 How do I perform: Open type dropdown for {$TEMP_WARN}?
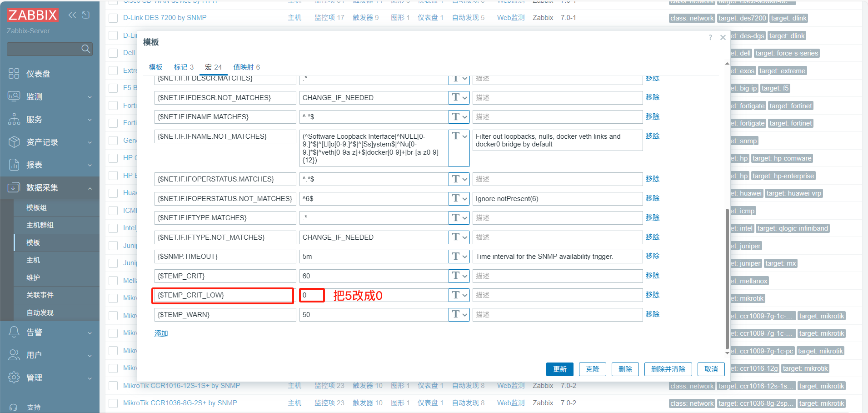point(459,314)
